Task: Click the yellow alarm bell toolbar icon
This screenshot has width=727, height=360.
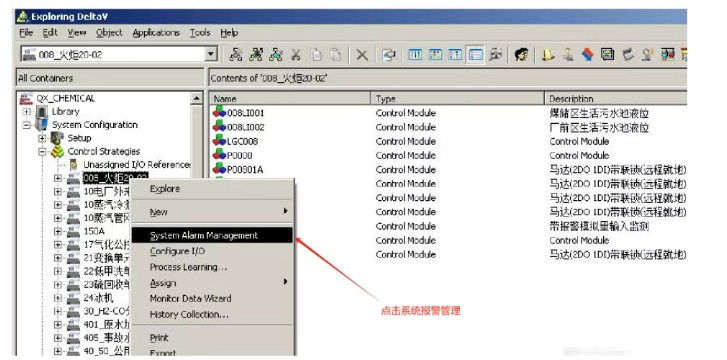Action: click(548, 55)
